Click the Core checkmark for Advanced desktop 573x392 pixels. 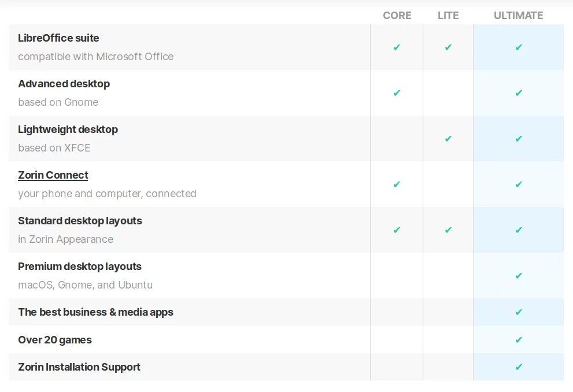pos(397,93)
